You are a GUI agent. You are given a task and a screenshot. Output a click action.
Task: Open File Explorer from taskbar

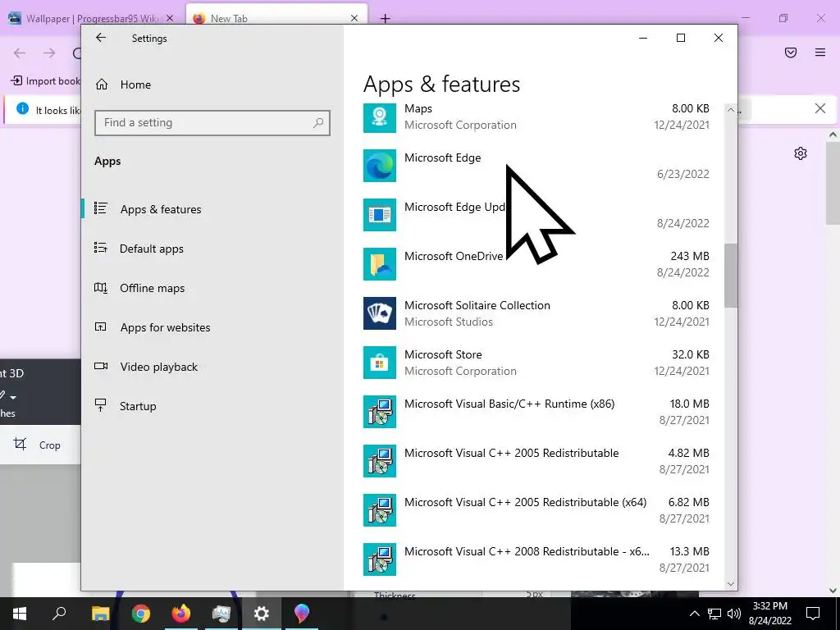pyautogui.click(x=100, y=614)
